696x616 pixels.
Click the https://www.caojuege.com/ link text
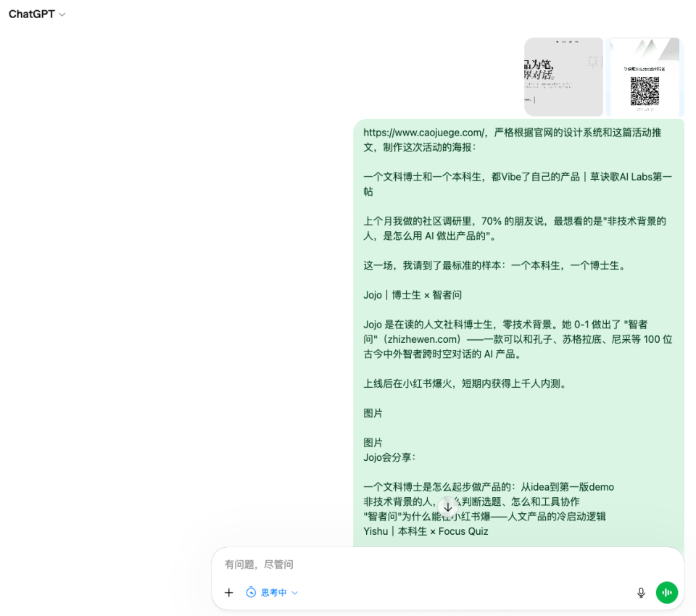(423, 133)
